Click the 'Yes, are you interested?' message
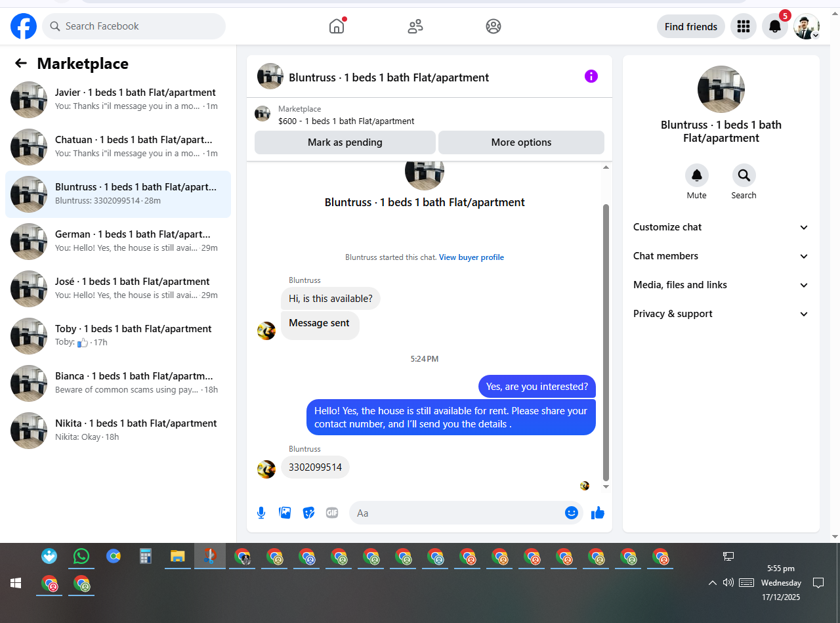840x623 pixels. point(537,387)
